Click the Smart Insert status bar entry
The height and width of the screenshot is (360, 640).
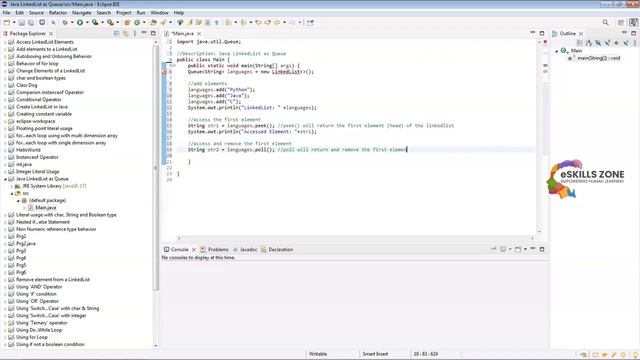[375, 354]
